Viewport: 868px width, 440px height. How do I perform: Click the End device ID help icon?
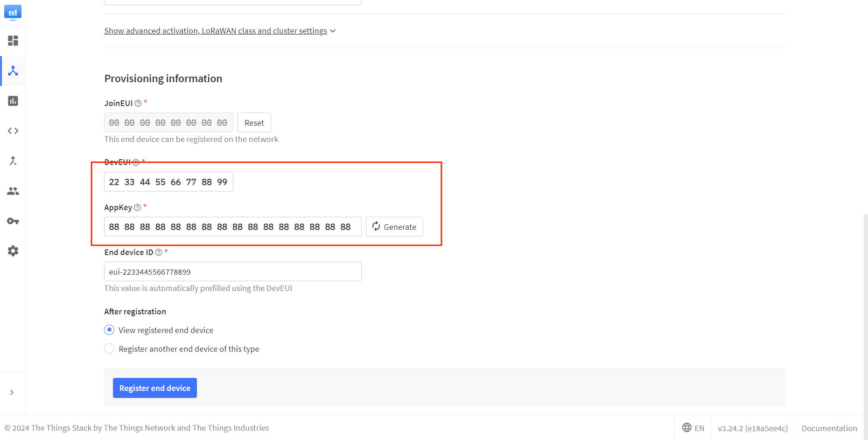tap(159, 252)
